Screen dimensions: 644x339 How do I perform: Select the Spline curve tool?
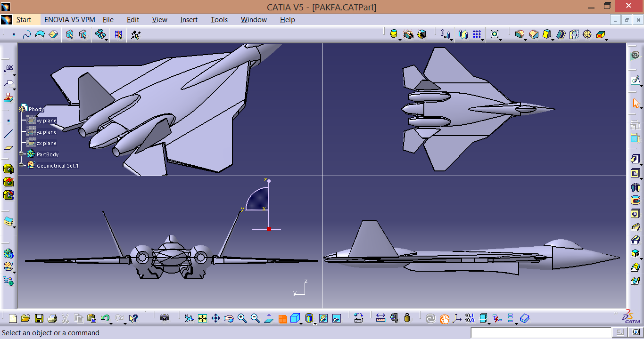point(27,34)
